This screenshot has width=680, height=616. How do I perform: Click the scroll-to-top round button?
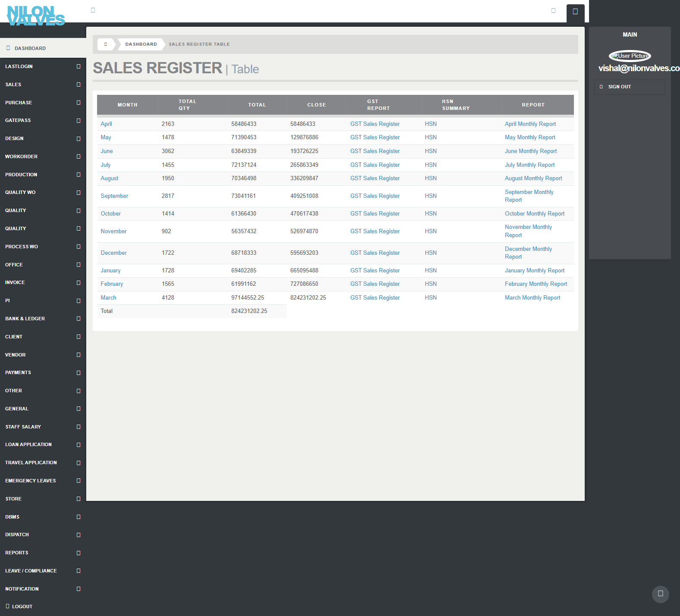click(x=660, y=594)
